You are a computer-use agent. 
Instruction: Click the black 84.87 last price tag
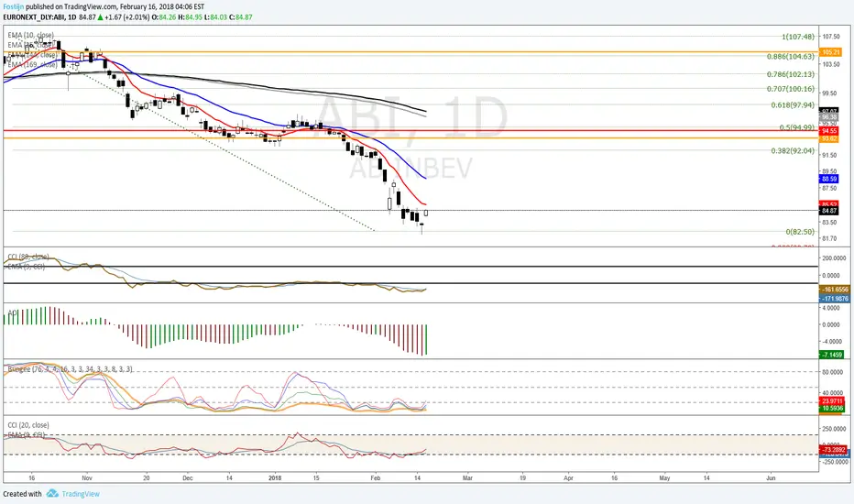click(829, 211)
